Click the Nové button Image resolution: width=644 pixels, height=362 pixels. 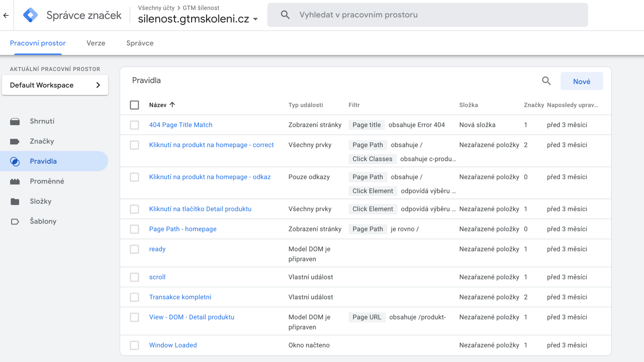pyautogui.click(x=581, y=81)
